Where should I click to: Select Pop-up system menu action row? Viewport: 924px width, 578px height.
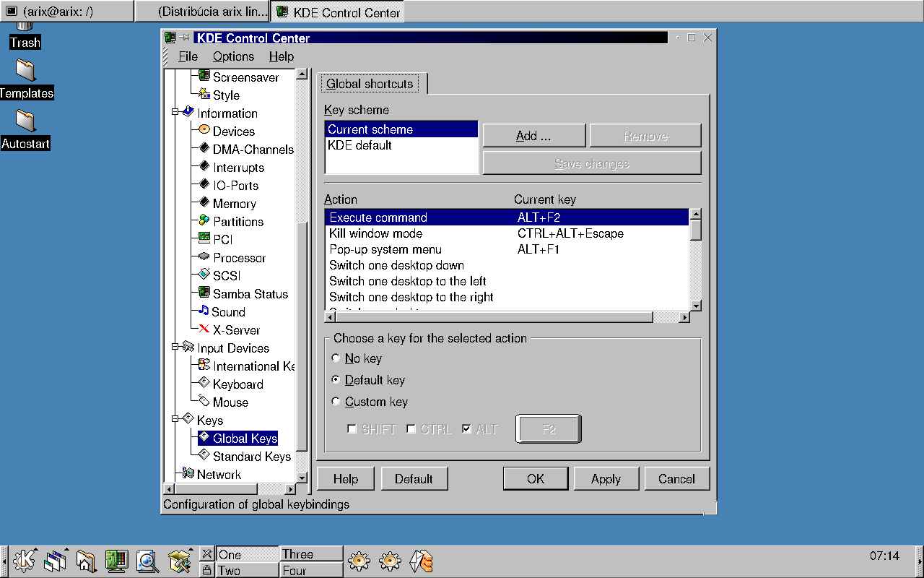(507, 249)
